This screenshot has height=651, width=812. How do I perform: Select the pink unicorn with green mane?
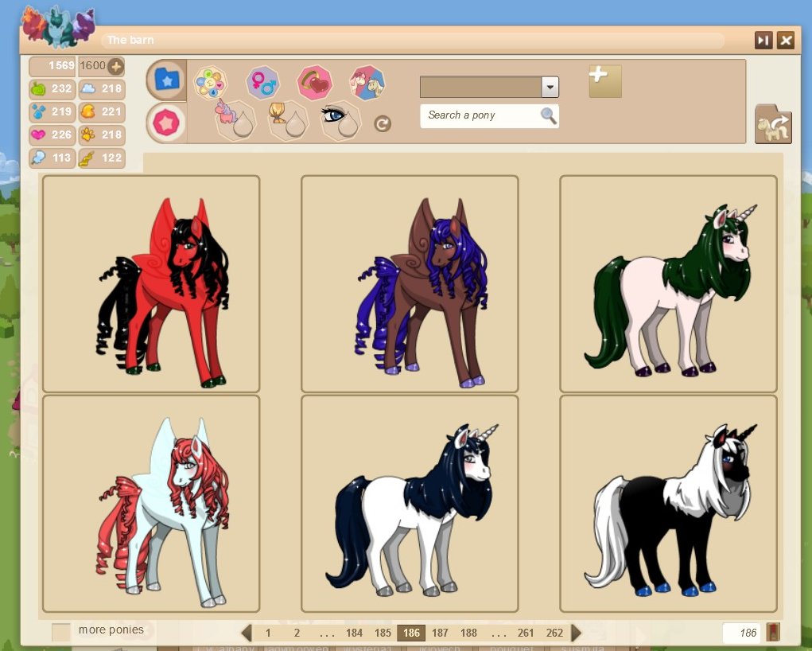point(669,284)
